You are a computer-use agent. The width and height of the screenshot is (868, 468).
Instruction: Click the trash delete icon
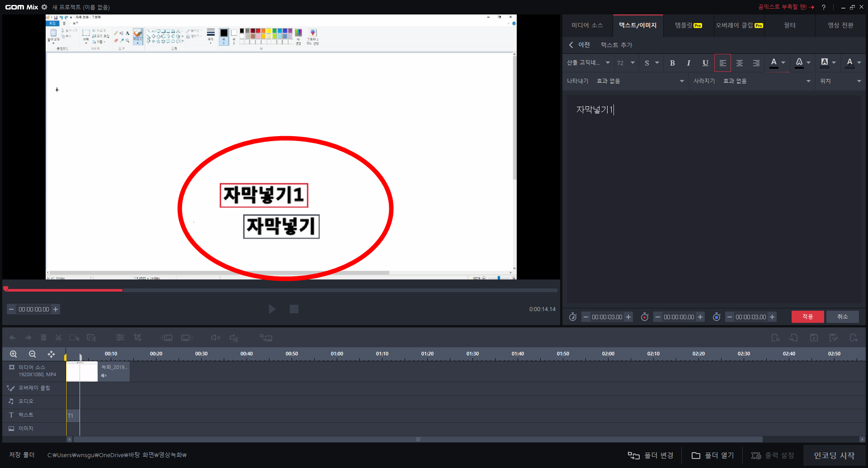pos(43,338)
